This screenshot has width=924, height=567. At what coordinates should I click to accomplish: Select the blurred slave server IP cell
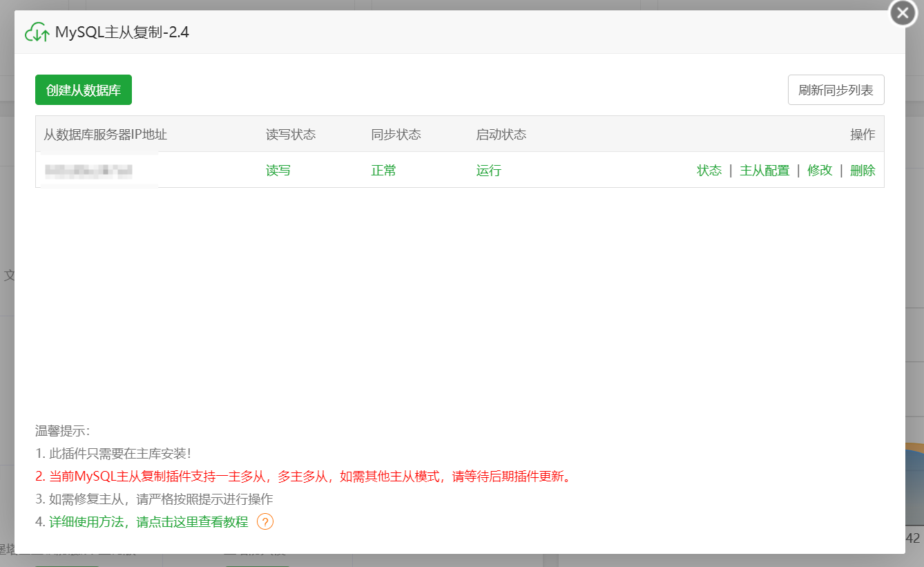[x=88, y=170]
